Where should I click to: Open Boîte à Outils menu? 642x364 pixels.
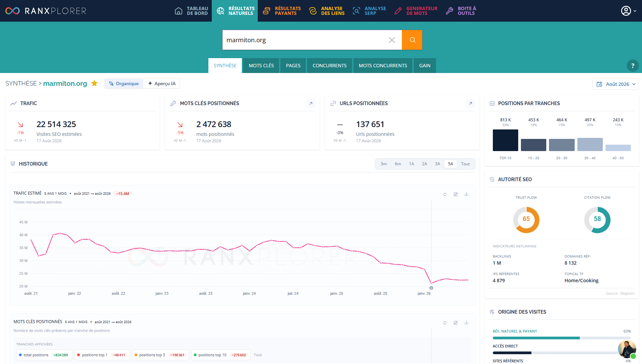click(461, 11)
